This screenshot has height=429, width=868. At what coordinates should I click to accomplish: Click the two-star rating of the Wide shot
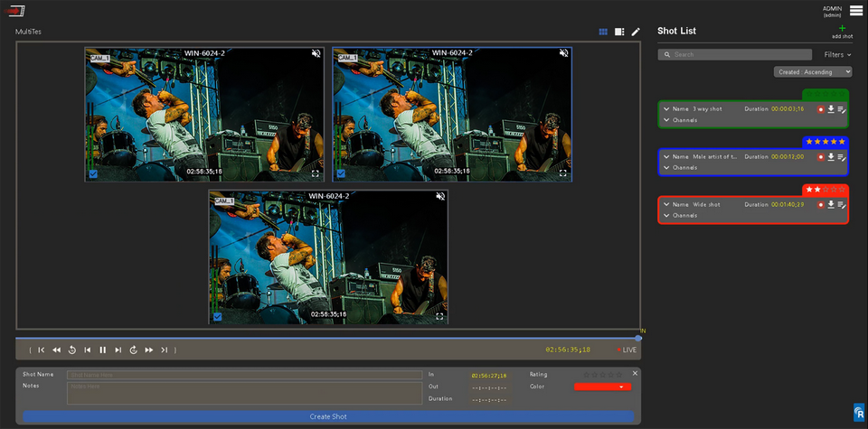coord(826,189)
